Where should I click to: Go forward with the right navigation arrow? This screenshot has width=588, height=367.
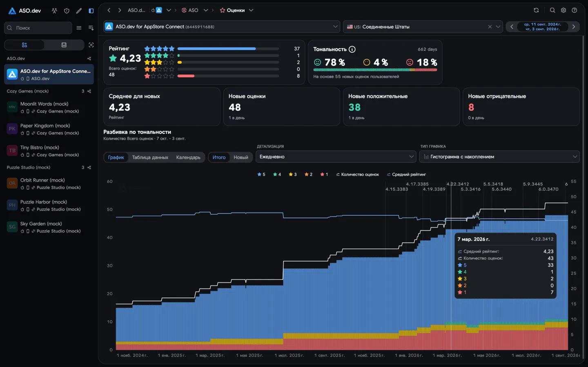pyautogui.click(x=120, y=10)
